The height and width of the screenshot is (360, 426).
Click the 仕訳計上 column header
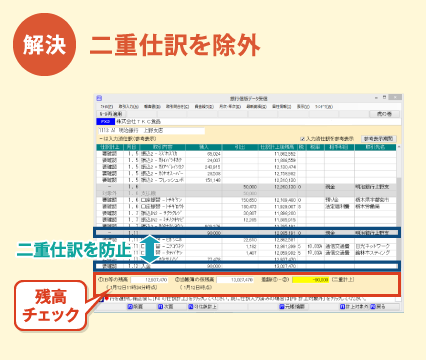tap(110, 147)
